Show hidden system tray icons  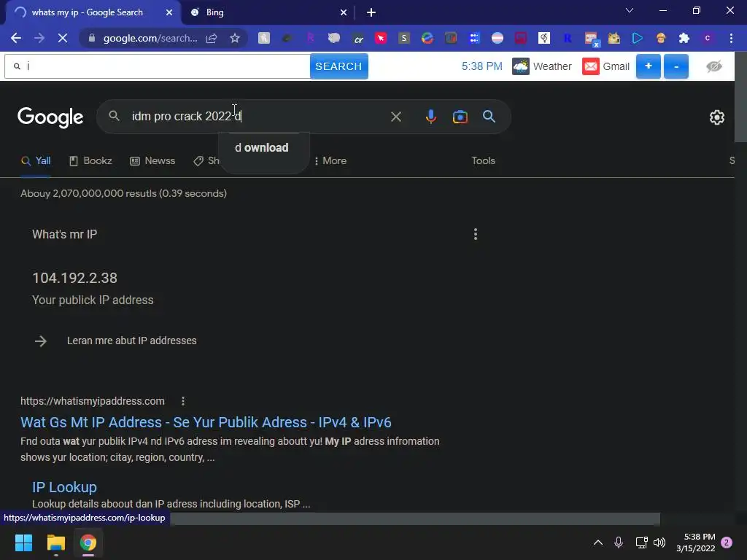click(598, 542)
